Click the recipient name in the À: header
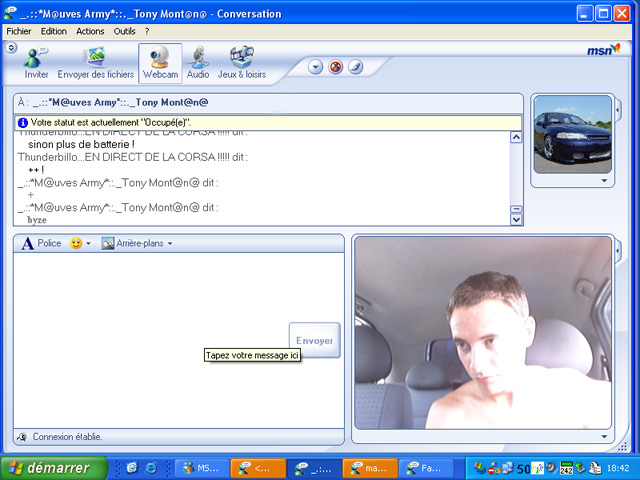The height and width of the screenshot is (480, 640). pos(120,102)
